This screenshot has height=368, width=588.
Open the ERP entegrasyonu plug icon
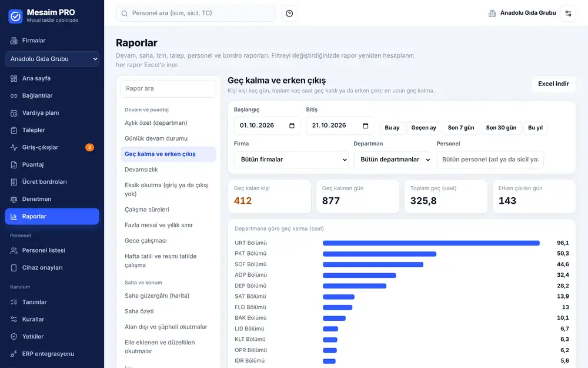(14, 354)
